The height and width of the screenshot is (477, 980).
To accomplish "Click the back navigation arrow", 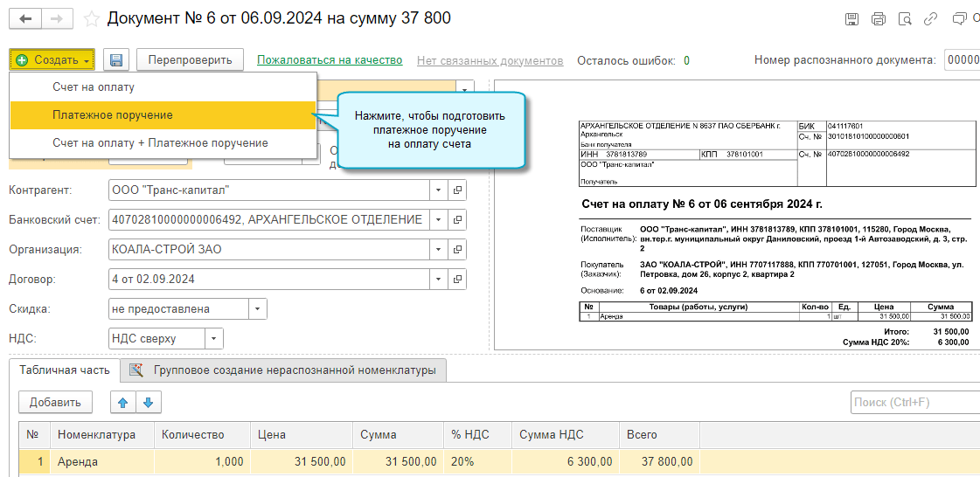I will click(25, 18).
